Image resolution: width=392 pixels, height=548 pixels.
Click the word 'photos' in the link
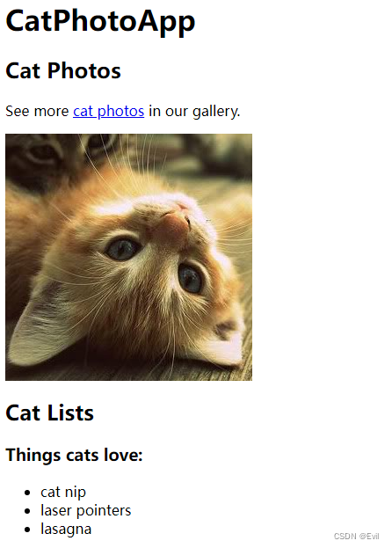tap(120, 112)
